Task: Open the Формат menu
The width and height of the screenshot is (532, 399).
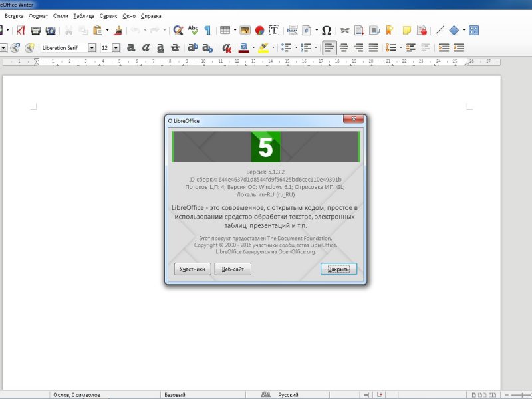Action: 39,16
